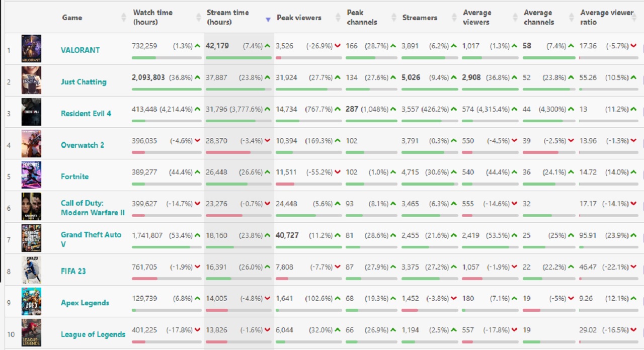Open the Call of Duty cover thumbnail
644x350 pixels.
[31, 207]
